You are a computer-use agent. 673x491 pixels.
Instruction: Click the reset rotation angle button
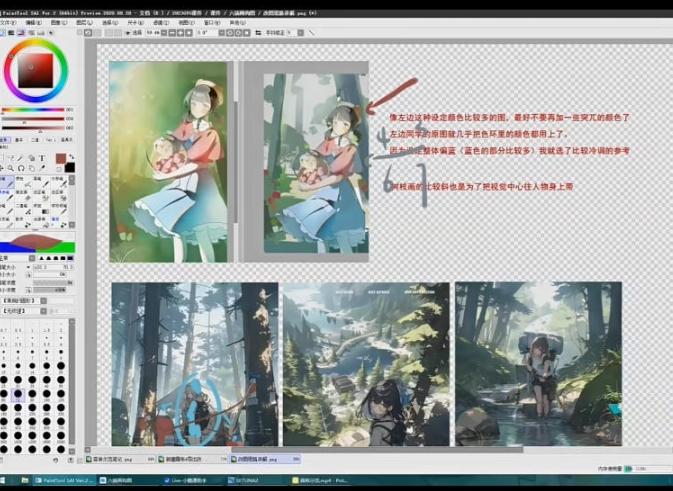240,32
